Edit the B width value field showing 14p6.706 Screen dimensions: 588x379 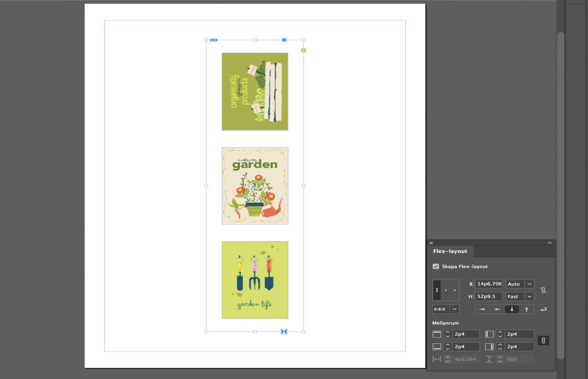point(489,284)
